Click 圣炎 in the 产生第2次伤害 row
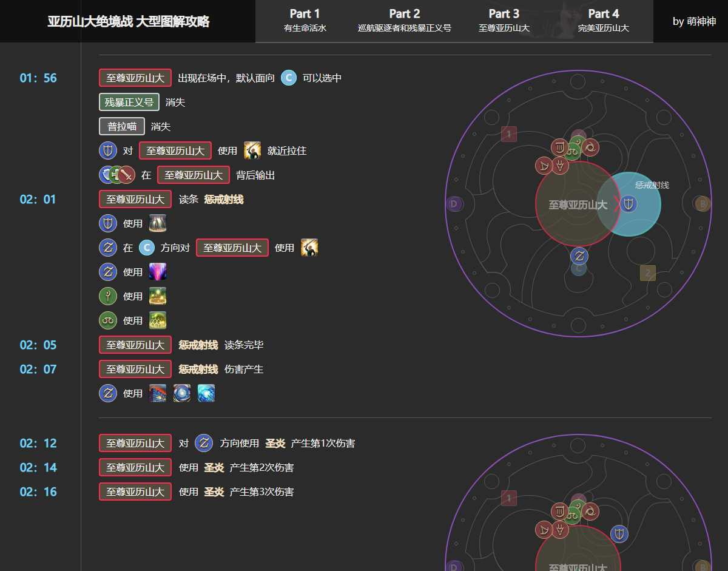 pyautogui.click(x=214, y=467)
